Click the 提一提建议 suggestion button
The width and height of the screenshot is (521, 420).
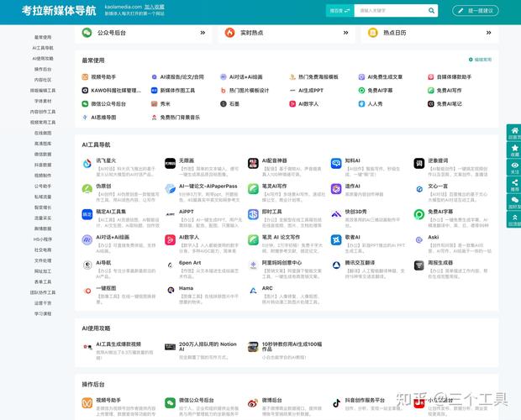(476, 11)
